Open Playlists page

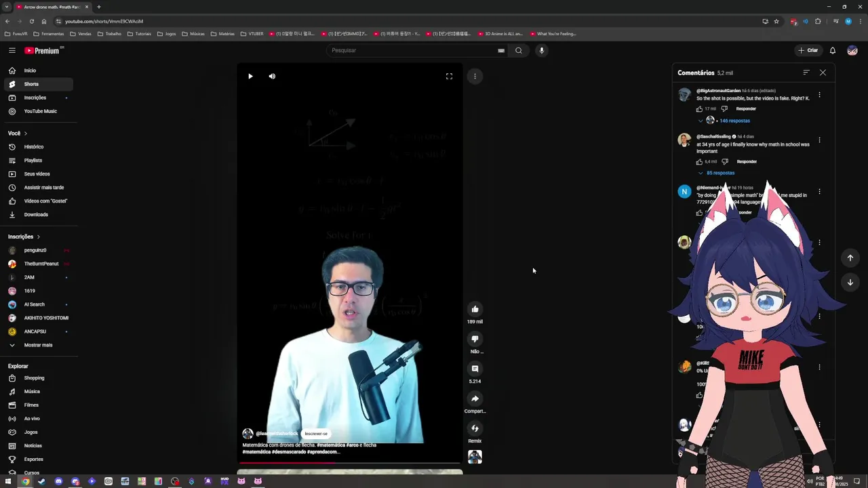39,161
